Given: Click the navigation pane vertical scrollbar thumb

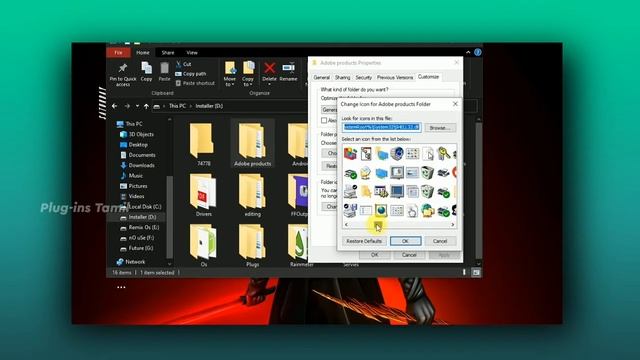Looking at the screenshot, I should click(x=169, y=216).
